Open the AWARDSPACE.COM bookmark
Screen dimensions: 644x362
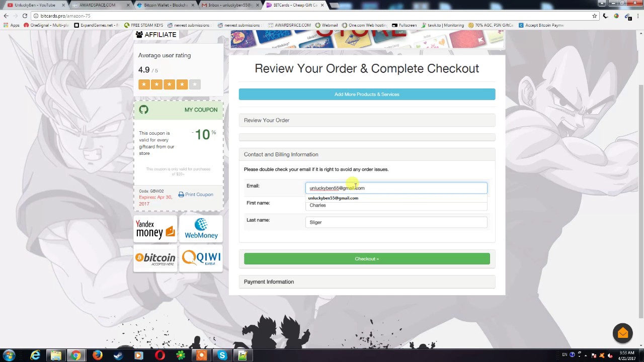click(x=289, y=25)
